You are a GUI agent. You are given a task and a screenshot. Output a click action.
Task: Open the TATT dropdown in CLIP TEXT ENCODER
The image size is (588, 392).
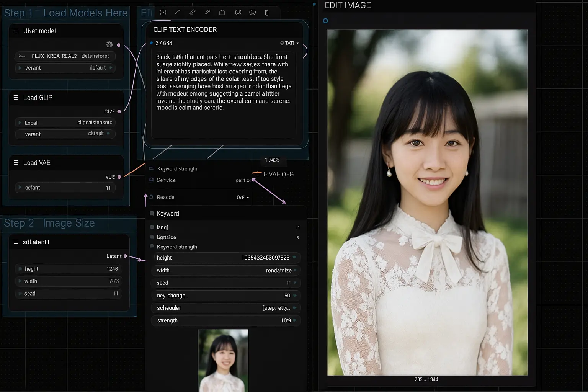[289, 43]
